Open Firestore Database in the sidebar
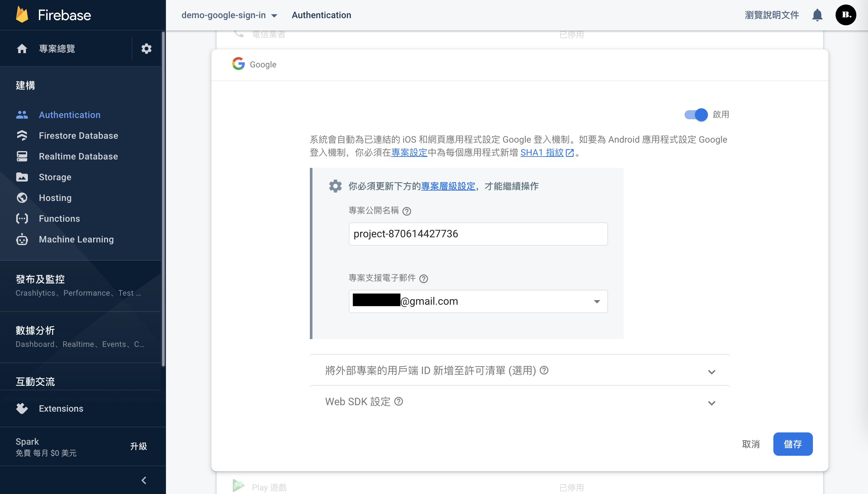 click(78, 135)
